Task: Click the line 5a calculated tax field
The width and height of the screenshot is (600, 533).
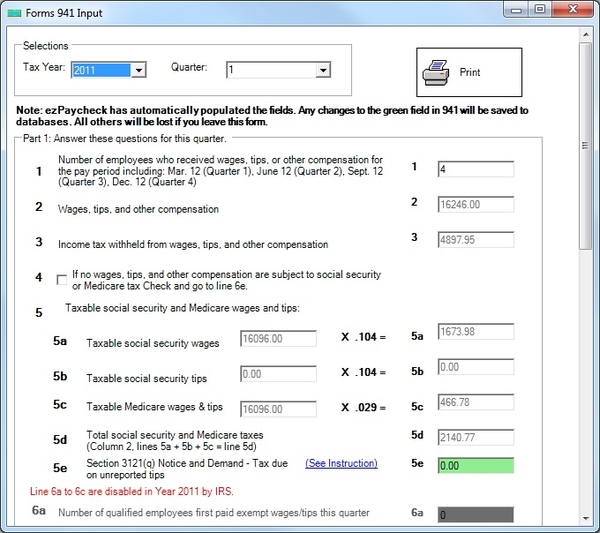Action: 475,332
